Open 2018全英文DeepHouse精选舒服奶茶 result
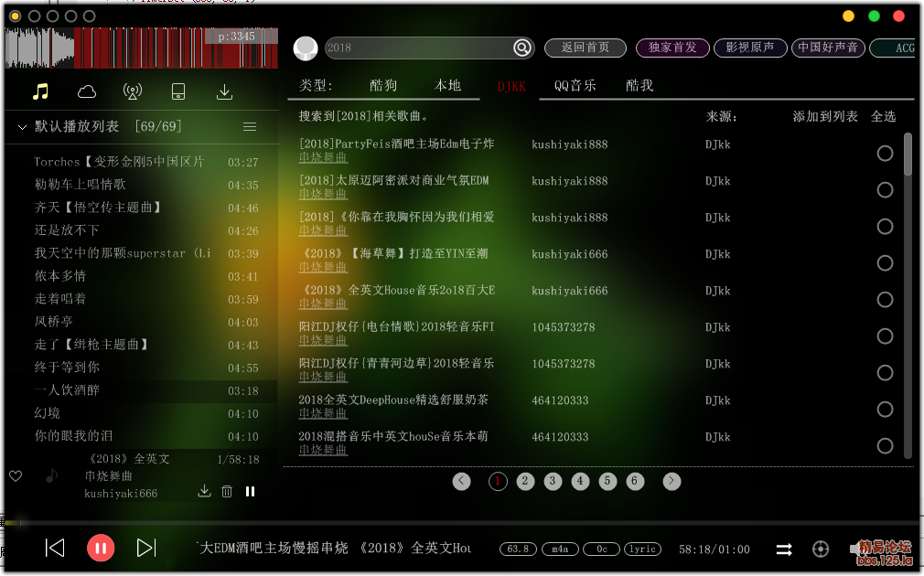 tap(393, 400)
